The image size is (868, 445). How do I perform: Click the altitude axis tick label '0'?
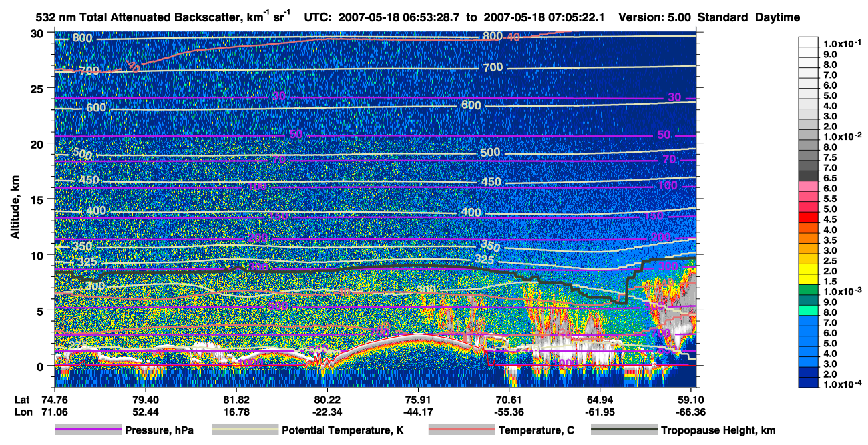(41, 366)
